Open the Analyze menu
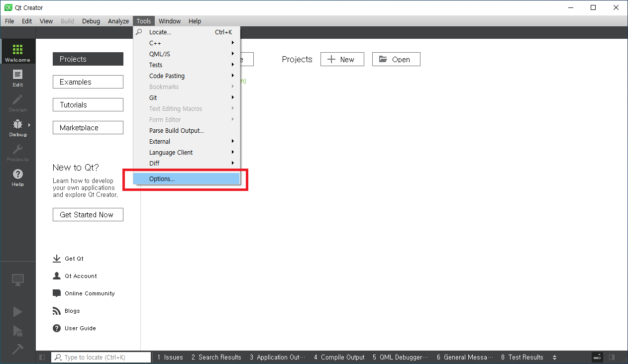 point(118,21)
